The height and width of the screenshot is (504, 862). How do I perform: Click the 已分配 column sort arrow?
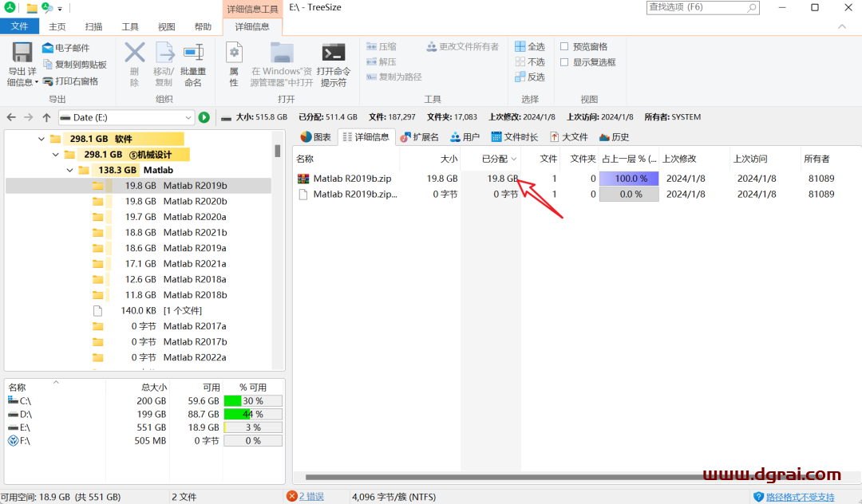tap(514, 159)
